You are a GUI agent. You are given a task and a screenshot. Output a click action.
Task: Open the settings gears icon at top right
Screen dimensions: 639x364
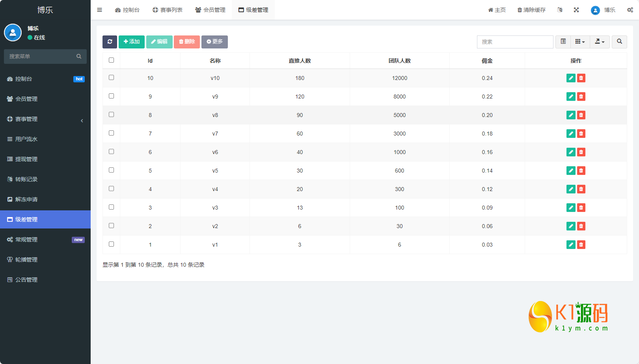click(630, 10)
